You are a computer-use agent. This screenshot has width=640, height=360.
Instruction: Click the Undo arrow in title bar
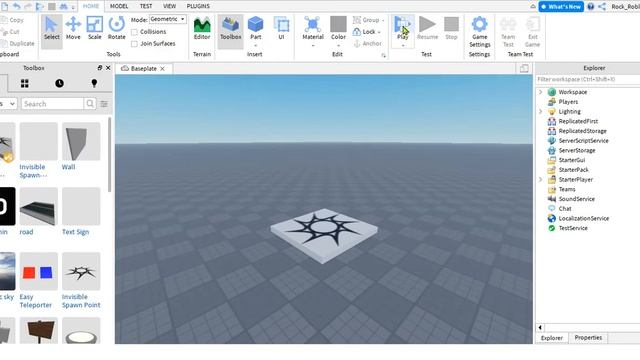(x=16, y=6)
